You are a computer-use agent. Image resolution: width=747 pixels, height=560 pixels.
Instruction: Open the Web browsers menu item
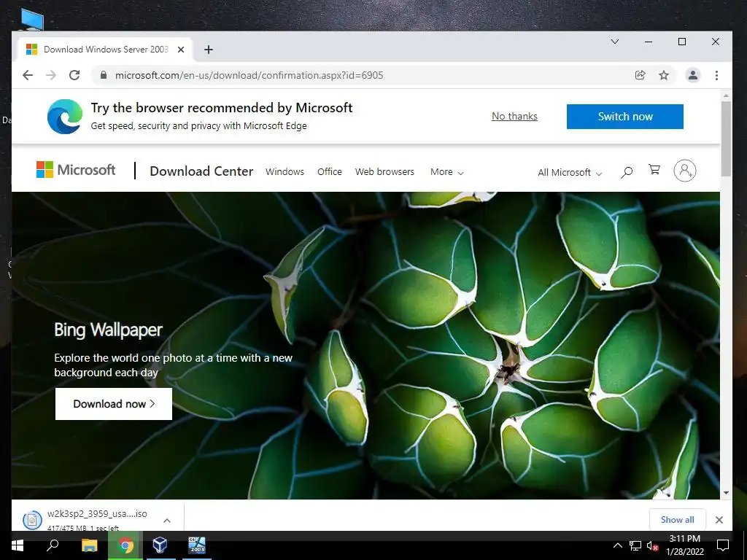(x=384, y=172)
